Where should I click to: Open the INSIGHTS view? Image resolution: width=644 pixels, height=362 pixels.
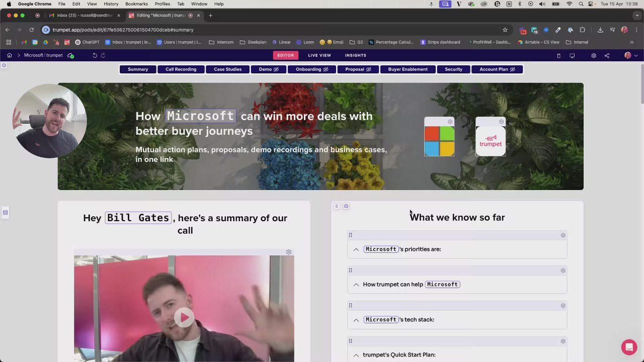(356, 55)
